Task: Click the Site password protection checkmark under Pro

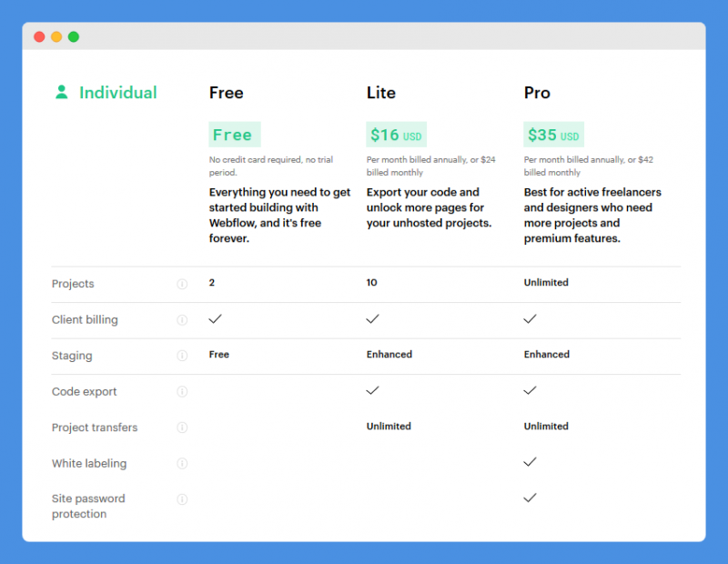Action: [530, 498]
